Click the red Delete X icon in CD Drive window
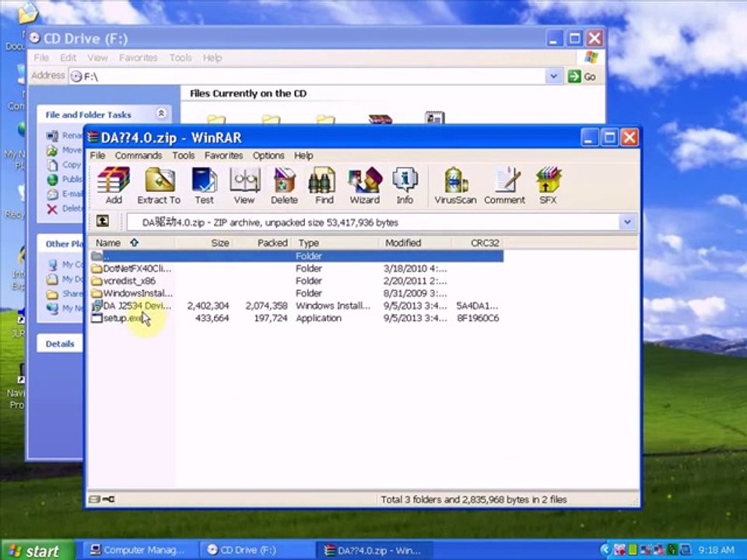Viewport: 747px width, 560px height. point(52,209)
